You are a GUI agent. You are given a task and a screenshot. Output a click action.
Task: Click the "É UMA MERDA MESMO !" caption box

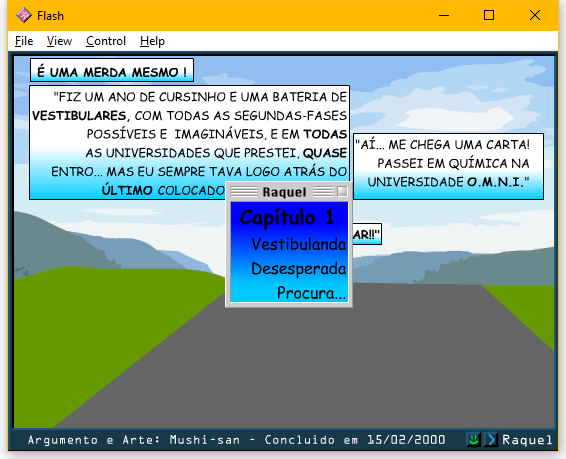(112, 70)
